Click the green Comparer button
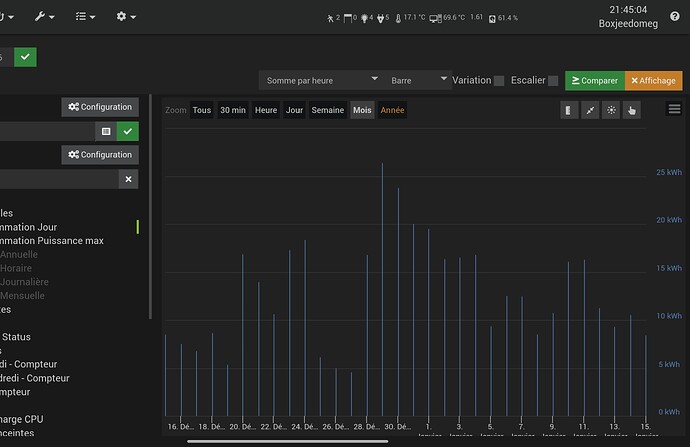Screen dimensions: 690x447 pos(594,81)
